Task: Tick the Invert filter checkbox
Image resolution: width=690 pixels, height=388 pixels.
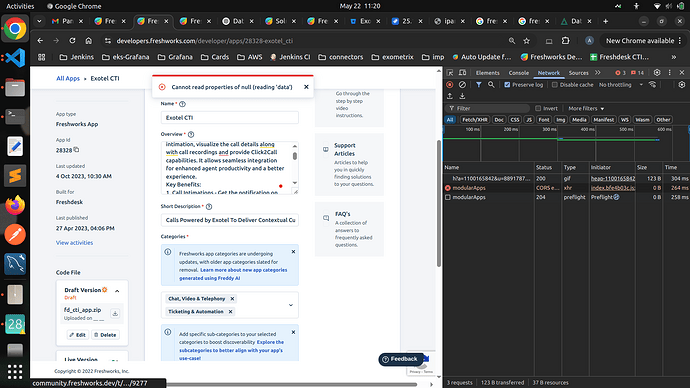Action: pyautogui.click(x=538, y=108)
